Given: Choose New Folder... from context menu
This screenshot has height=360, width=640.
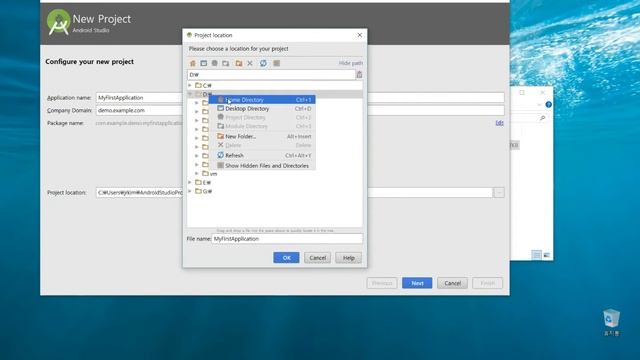Looking at the screenshot, I should click(262, 136).
